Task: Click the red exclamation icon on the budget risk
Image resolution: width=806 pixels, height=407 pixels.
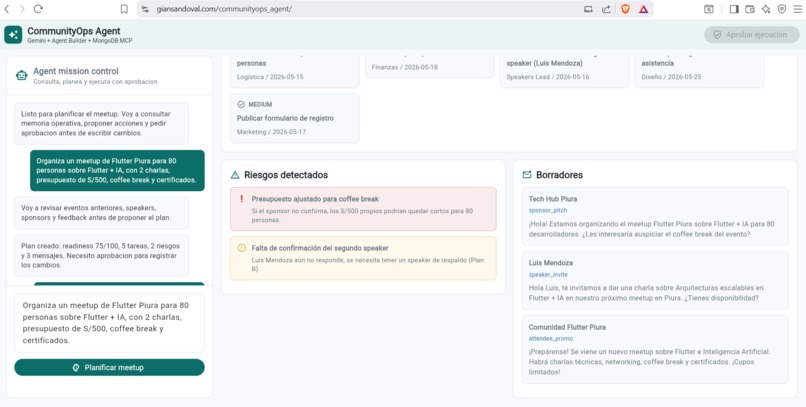Action: coord(242,199)
